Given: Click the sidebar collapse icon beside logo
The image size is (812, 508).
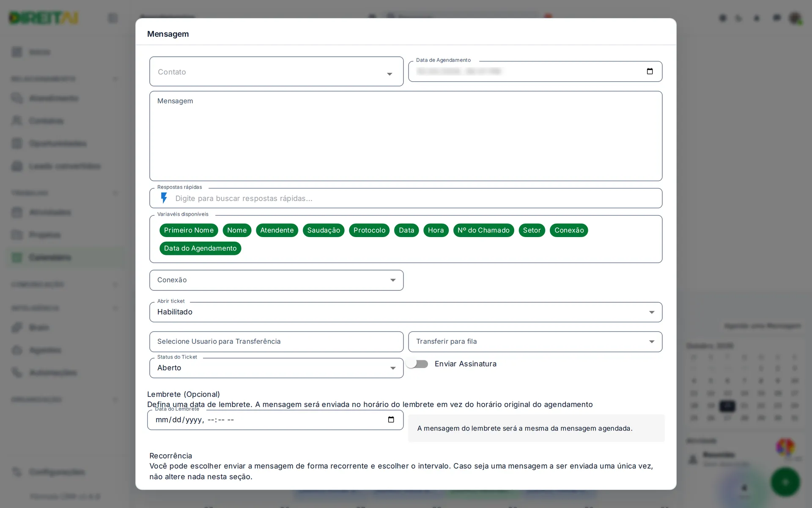Looking at the screenshot, I should 112,18.
